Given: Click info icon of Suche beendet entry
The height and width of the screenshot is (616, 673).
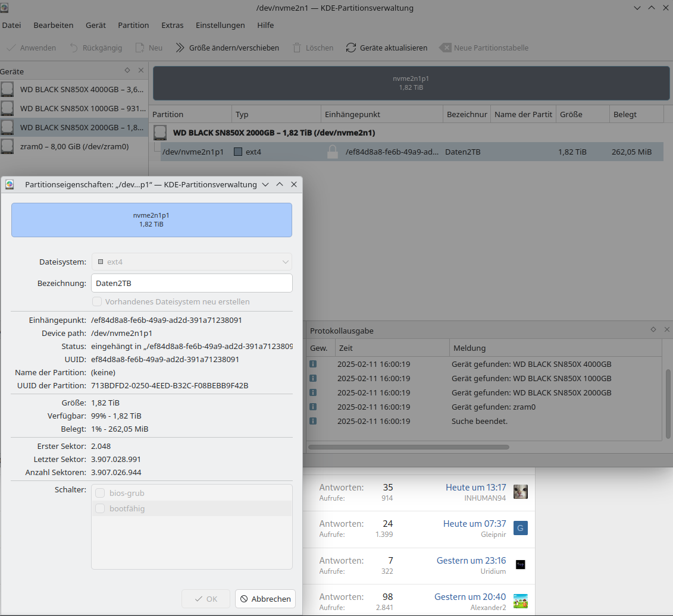Looking at the screenshot, I should pyautogui.click(x=314, y=421).
